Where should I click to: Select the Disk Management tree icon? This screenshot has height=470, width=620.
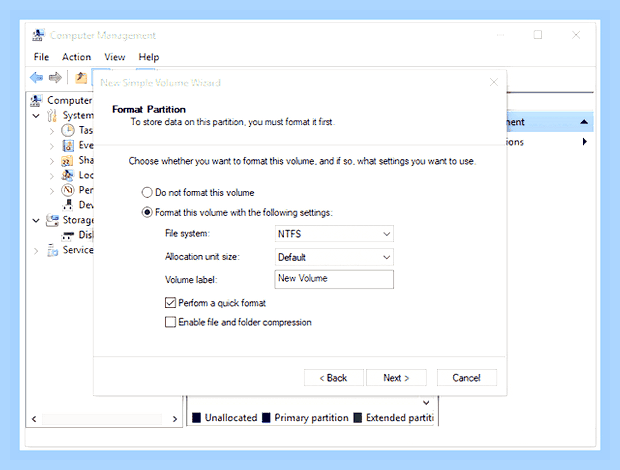[68, 235]
